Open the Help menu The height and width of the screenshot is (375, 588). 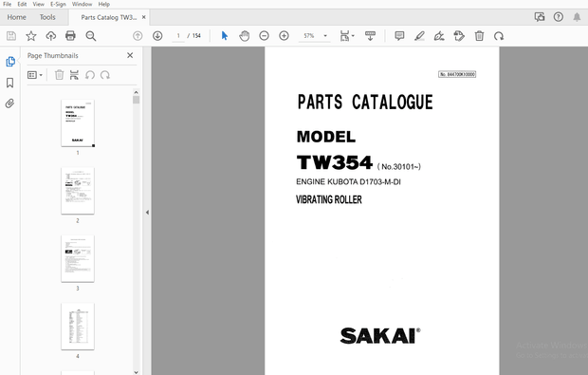click(104, 4)
